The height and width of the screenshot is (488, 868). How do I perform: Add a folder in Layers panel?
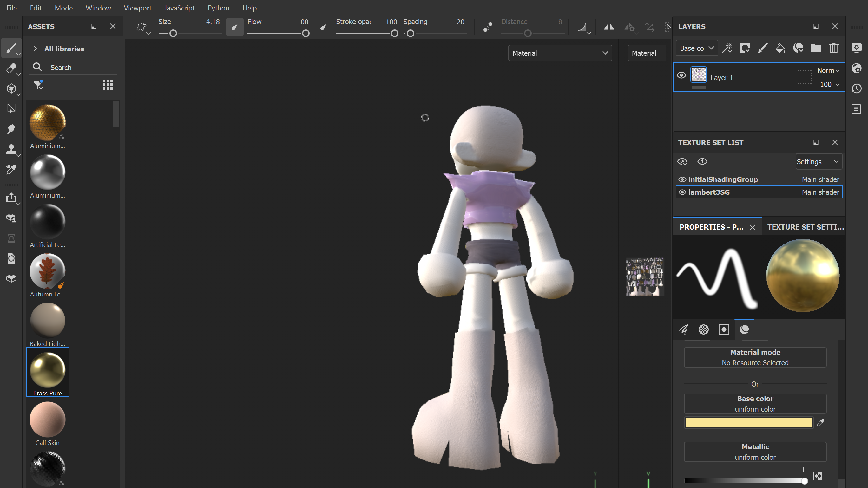(x=816, y=48)
